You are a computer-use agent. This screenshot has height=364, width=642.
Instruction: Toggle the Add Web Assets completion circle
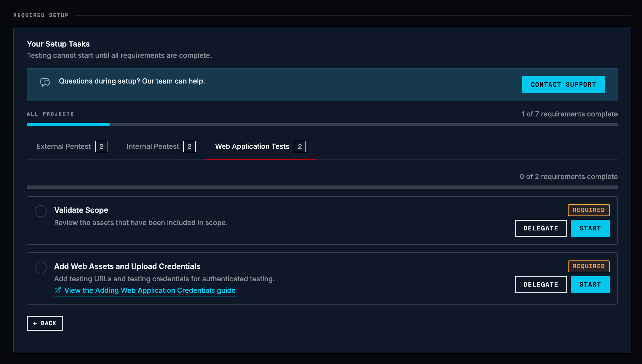pos(41,268)
